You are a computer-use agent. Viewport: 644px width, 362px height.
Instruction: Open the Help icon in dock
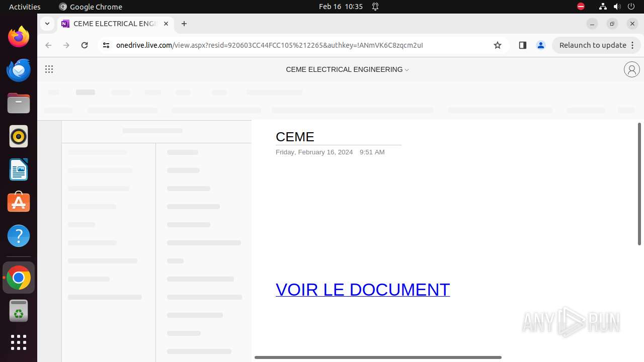coord(19,236)
